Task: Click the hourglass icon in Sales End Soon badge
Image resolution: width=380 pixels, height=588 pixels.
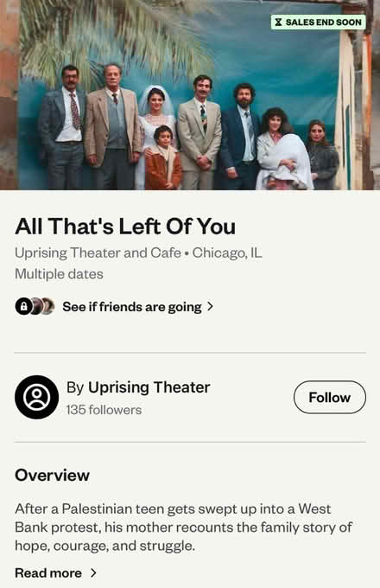Action: click(x=278, y=22)
